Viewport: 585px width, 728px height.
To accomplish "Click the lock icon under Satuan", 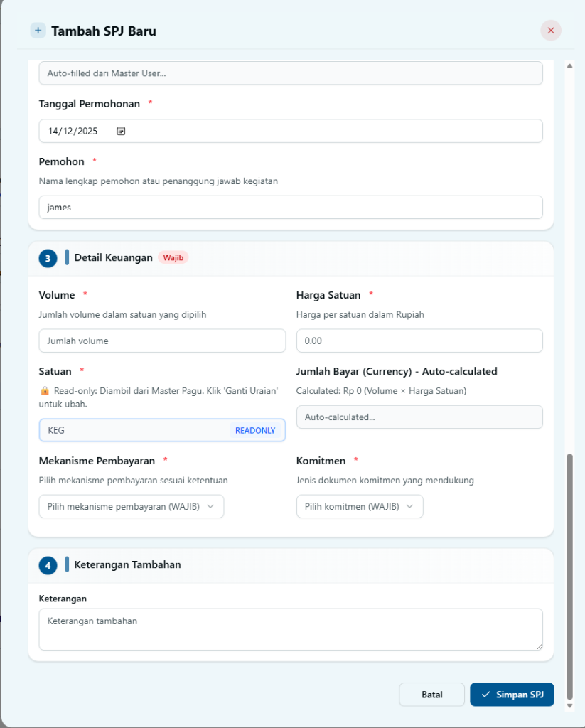I will [x=45, y=390].
